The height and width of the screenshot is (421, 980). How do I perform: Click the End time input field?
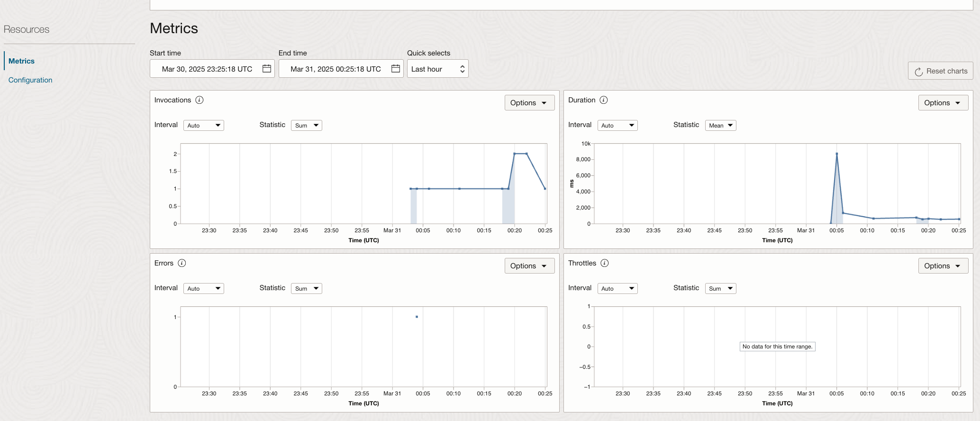click(336, 69)
